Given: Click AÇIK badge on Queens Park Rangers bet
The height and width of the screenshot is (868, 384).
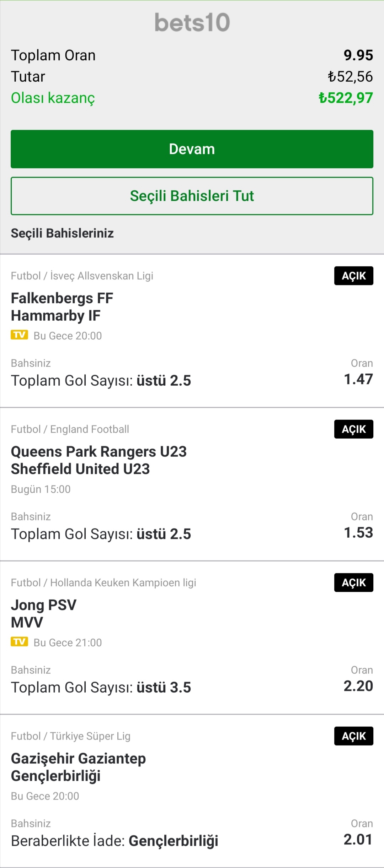Looking at the screenshot, I should [354, 429].
